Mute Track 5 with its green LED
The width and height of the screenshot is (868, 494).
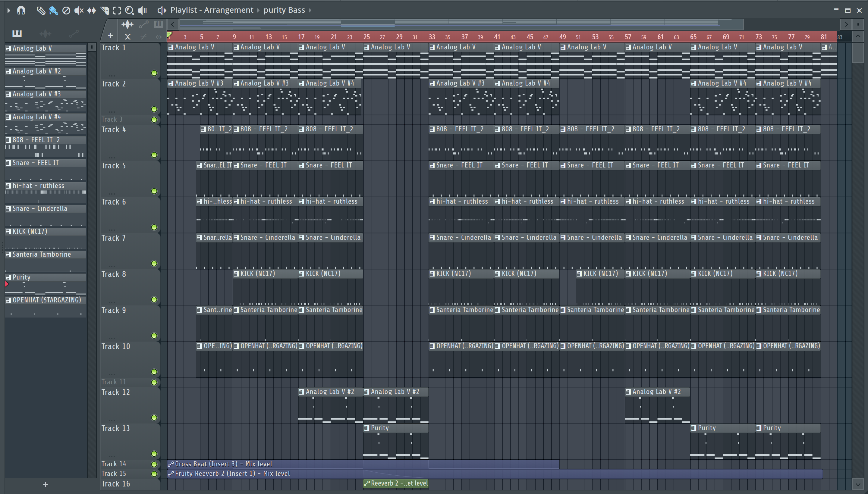tap(154, 191)
